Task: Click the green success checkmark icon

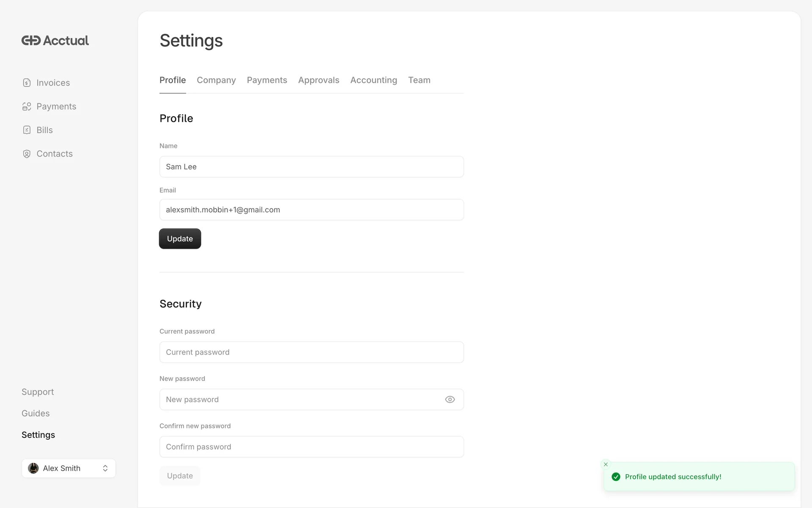Action: [616, 477]
